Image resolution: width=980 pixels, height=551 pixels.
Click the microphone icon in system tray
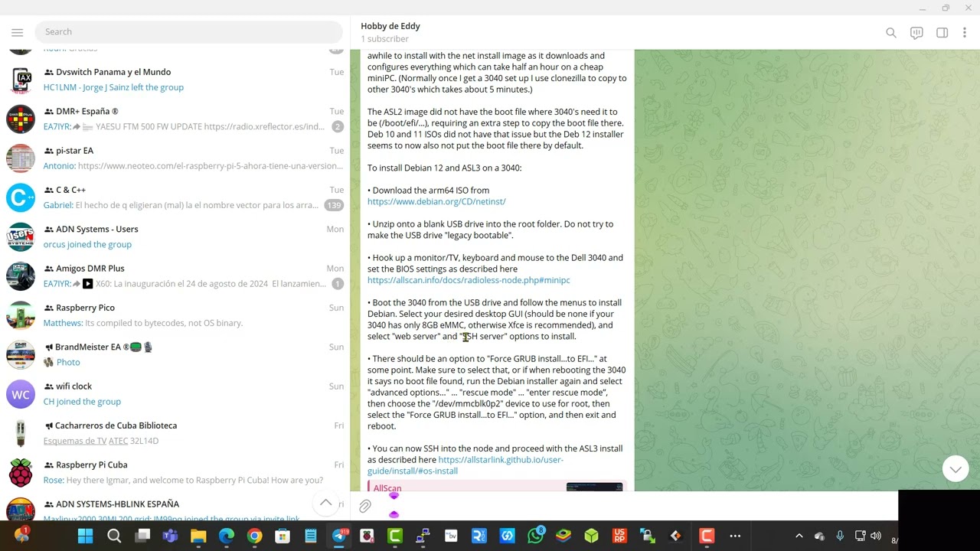pyautogui.click(x=840, y=536)
